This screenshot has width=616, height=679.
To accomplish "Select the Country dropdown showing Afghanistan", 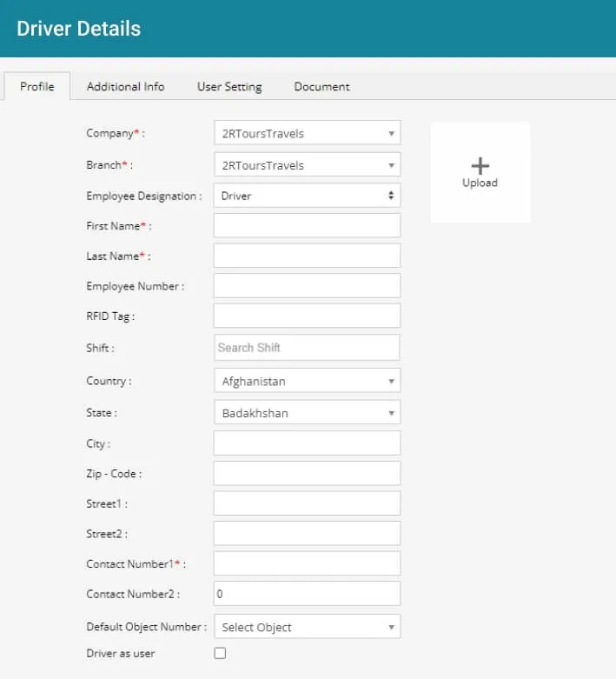I will pos(307,381).
